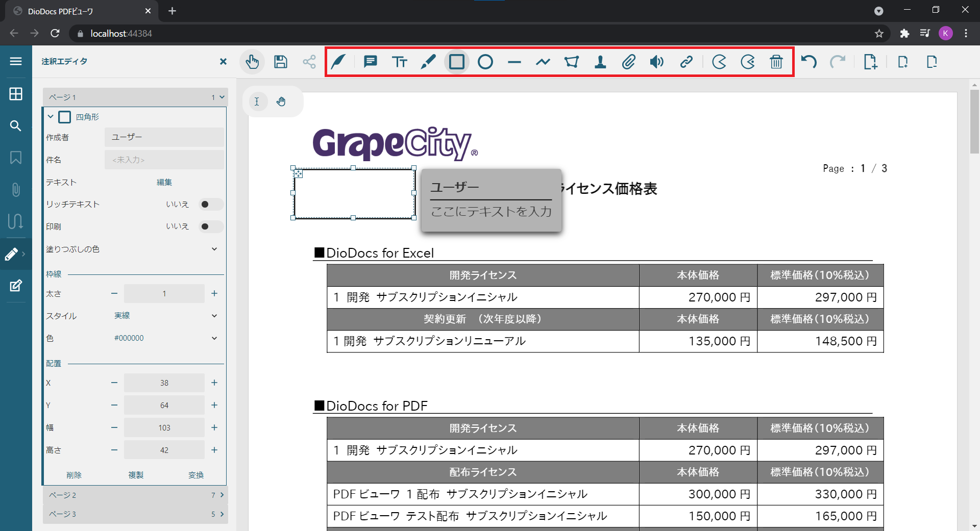
Task: Click the 太さ value field
Action: click(164, 293)
